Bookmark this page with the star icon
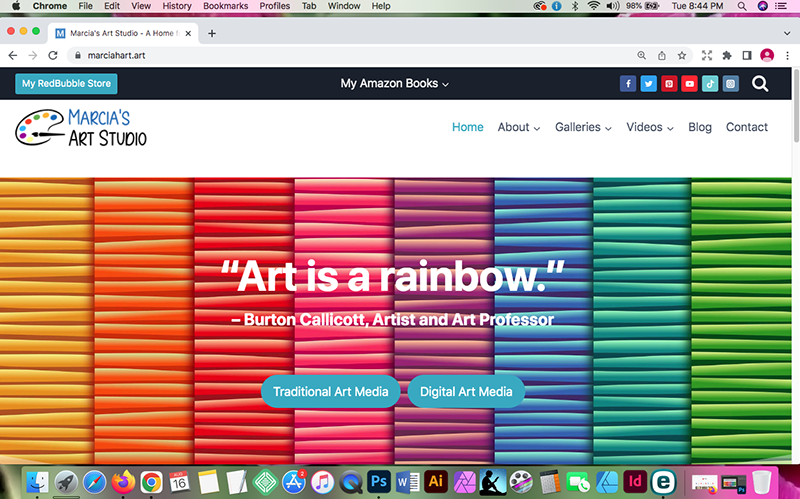Image resolution: width=800 pixels, height=499 pixels. click(x=681, y=56)
